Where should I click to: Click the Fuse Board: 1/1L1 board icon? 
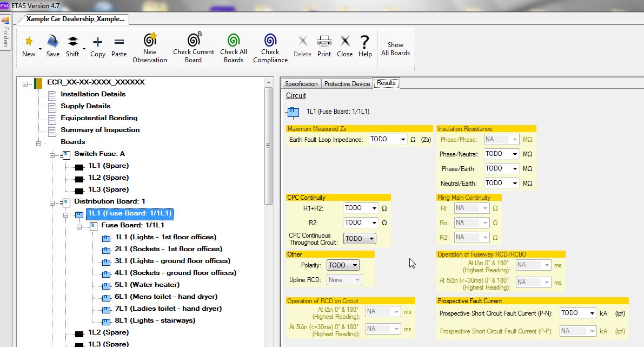[x=93, y=226]
